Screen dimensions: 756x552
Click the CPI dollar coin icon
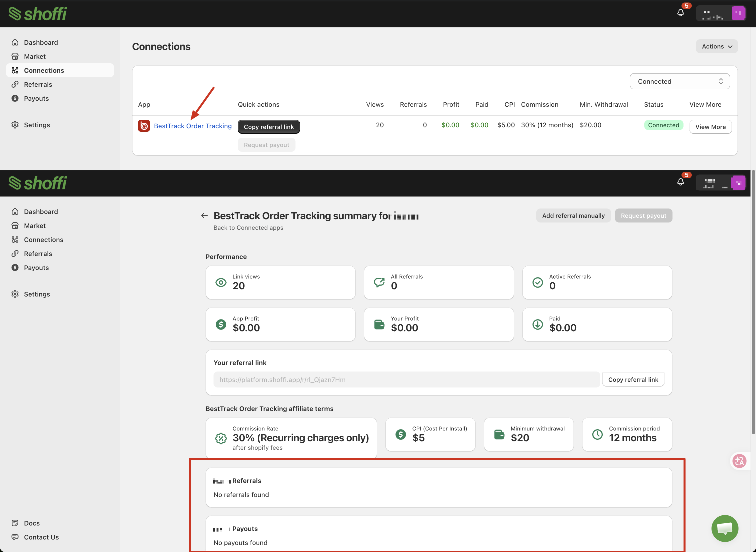pyautogui.click(x=400, y=434)
